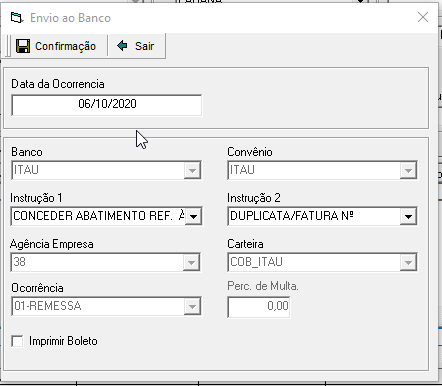Click the floppy disk icon on Confirmação
Image resolution: width=442 pixels, height=386 pixels.
(23, 46)
